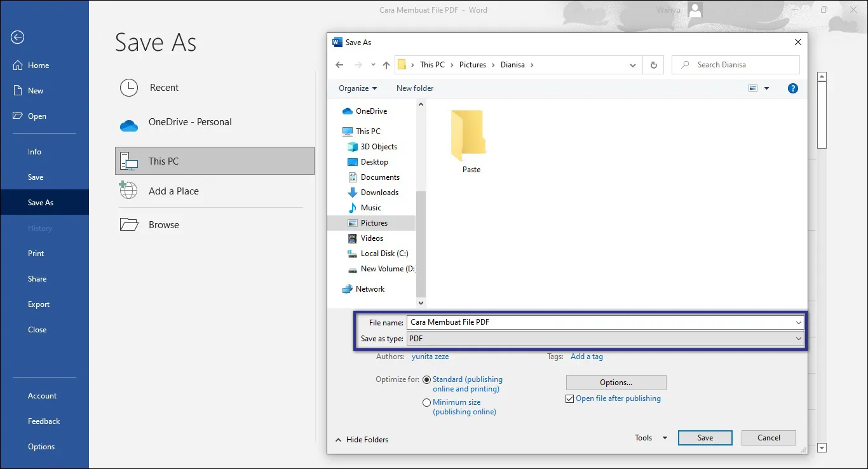Open the Organize dropdown menu
Viewport: 868px width, 469px height.
356,88
